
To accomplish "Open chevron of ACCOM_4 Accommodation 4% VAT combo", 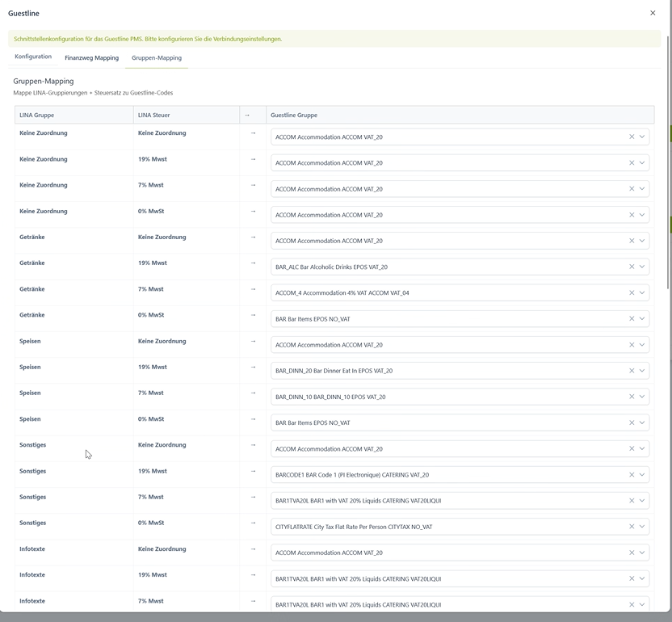I will coord(641,292).
